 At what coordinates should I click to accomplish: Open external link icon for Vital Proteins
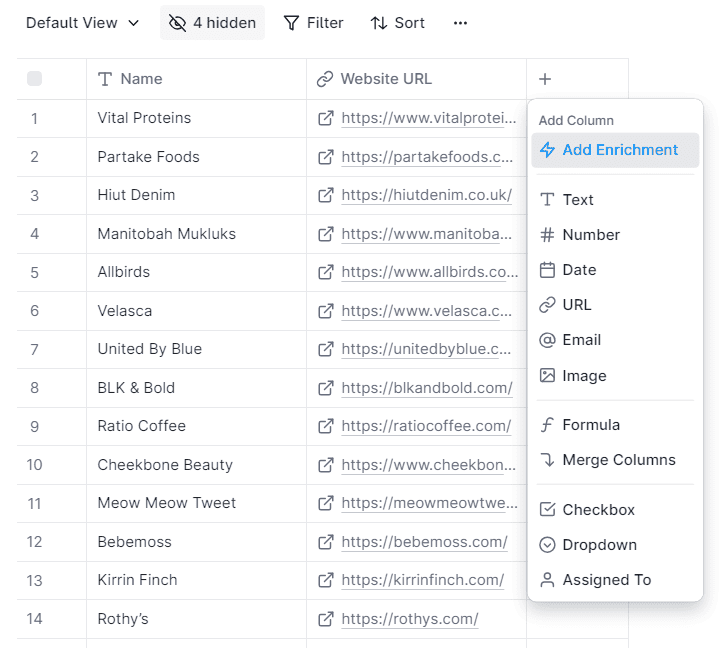click(326, 118)
